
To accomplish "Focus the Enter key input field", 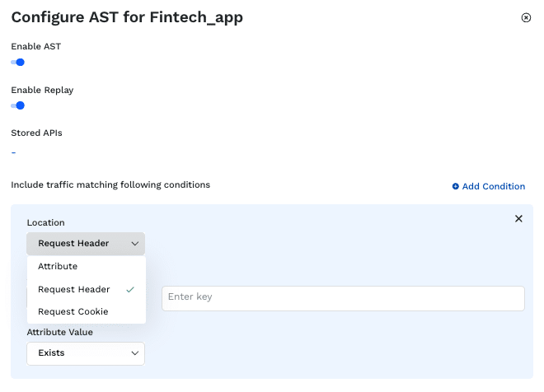I will (x=343, y=297).
